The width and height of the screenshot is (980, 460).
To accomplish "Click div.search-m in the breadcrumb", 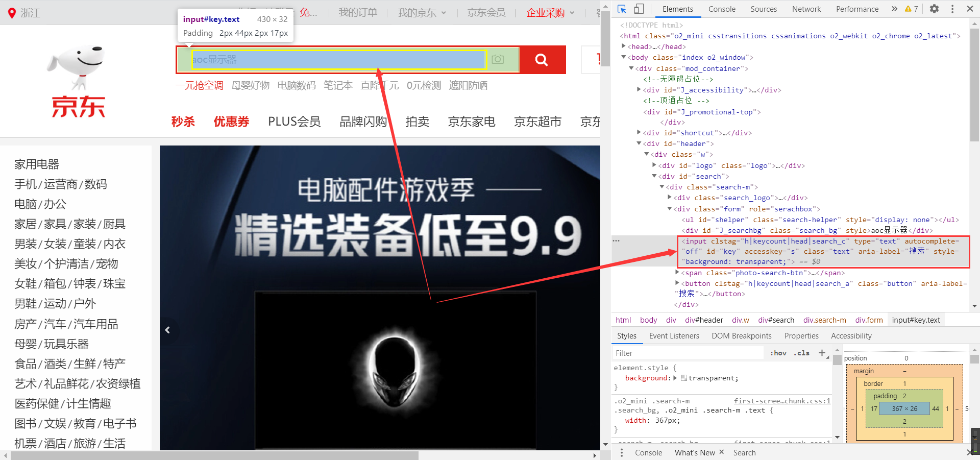I will pos(824,320).
